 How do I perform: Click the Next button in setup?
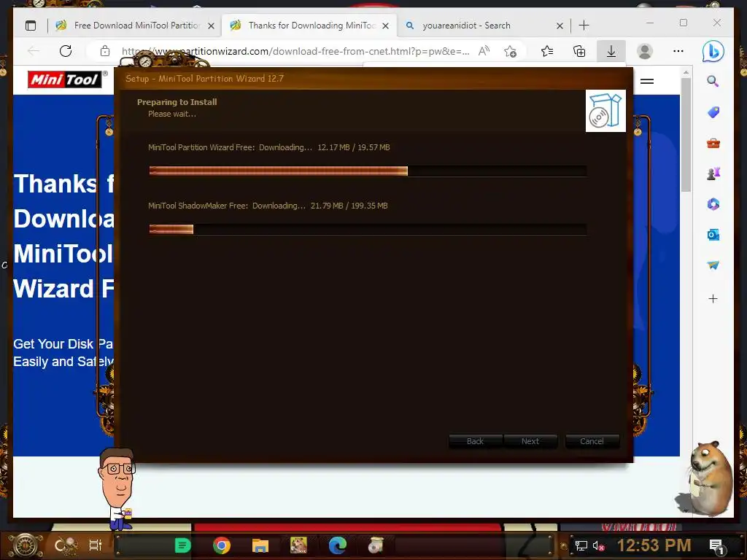(530, 441)
